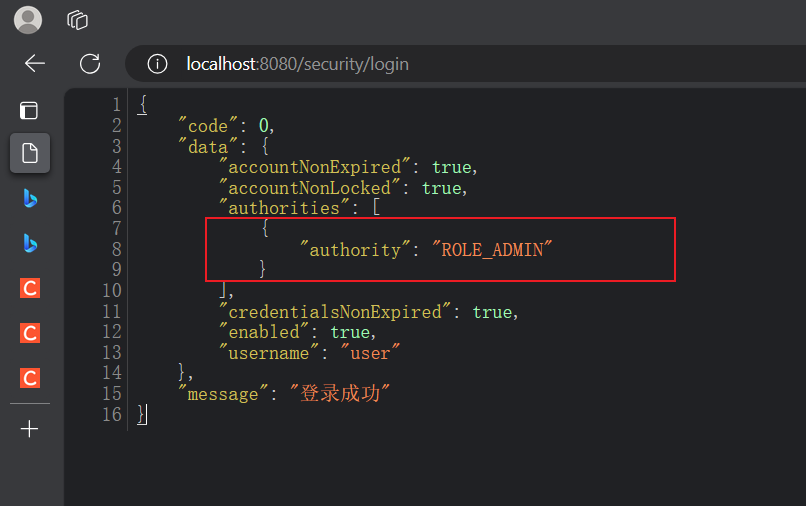Open the tab actions menu icon
Image resolution: width=806 pixels, height=506 pixels.
coord(30,110)
